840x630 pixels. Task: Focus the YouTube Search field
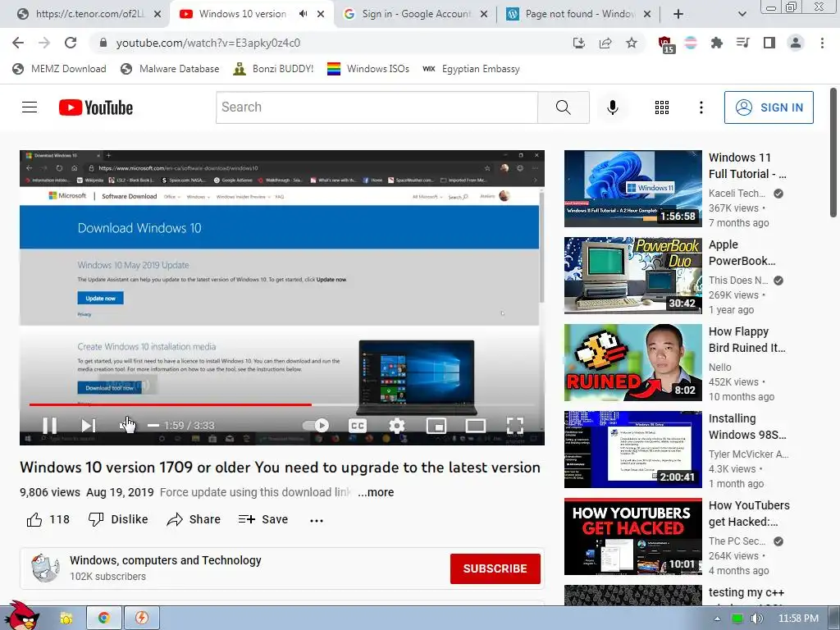(377, 107)
